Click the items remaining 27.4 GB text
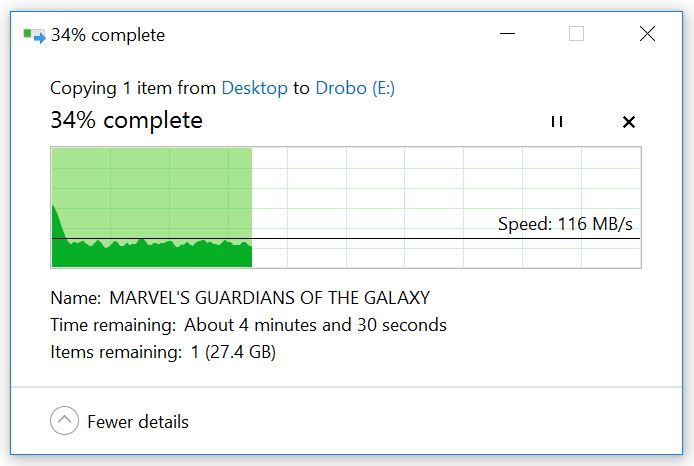 pyautogui.click(x=233, y=352)
